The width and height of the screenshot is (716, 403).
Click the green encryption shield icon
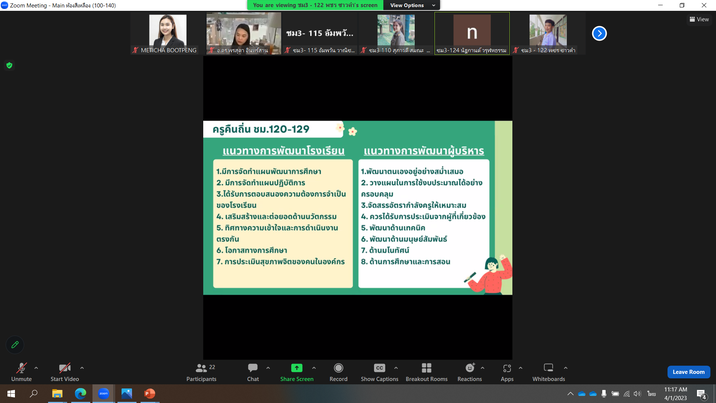[9, 65]
